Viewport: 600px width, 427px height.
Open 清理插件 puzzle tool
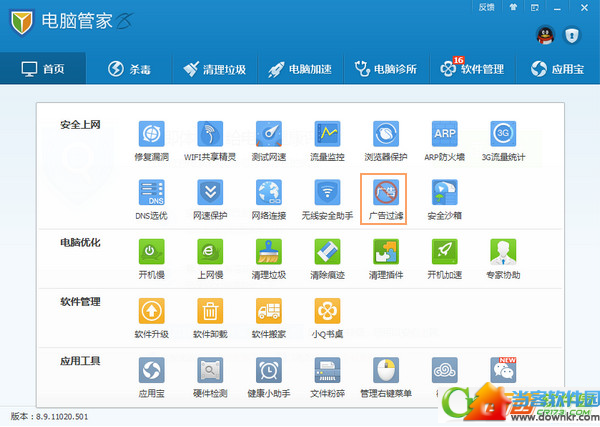click(386, 259)
